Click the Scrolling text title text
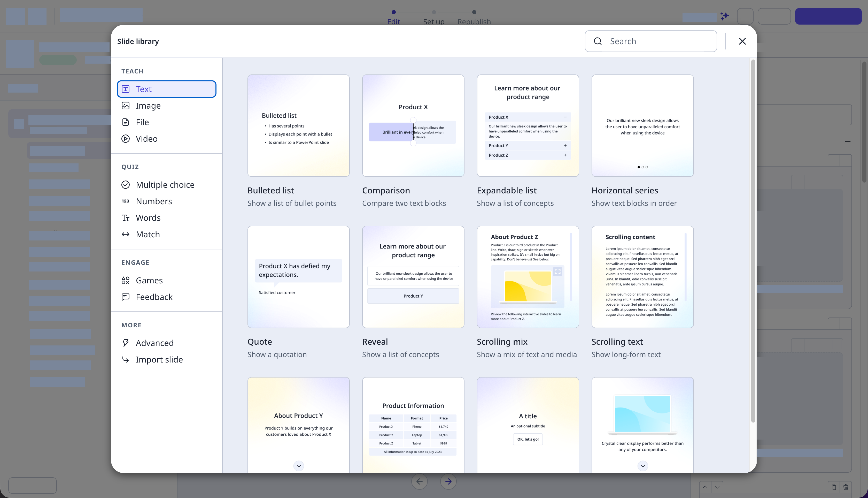The height and width of the screenshot is (498, 868). [x=617, y=342]
